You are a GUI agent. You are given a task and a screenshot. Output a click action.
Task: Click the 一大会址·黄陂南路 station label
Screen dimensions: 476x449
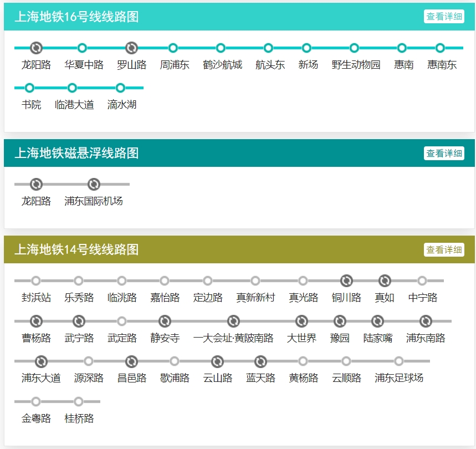coord(233,338)
